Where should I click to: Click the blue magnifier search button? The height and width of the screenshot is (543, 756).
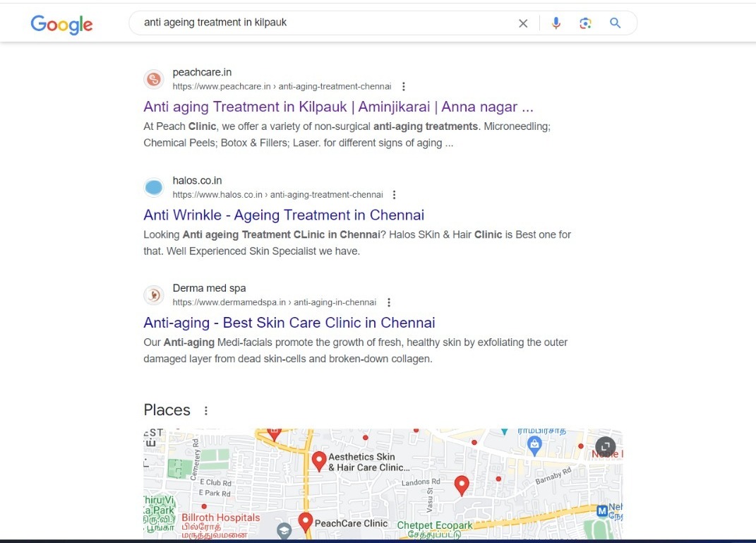[616, 23]
